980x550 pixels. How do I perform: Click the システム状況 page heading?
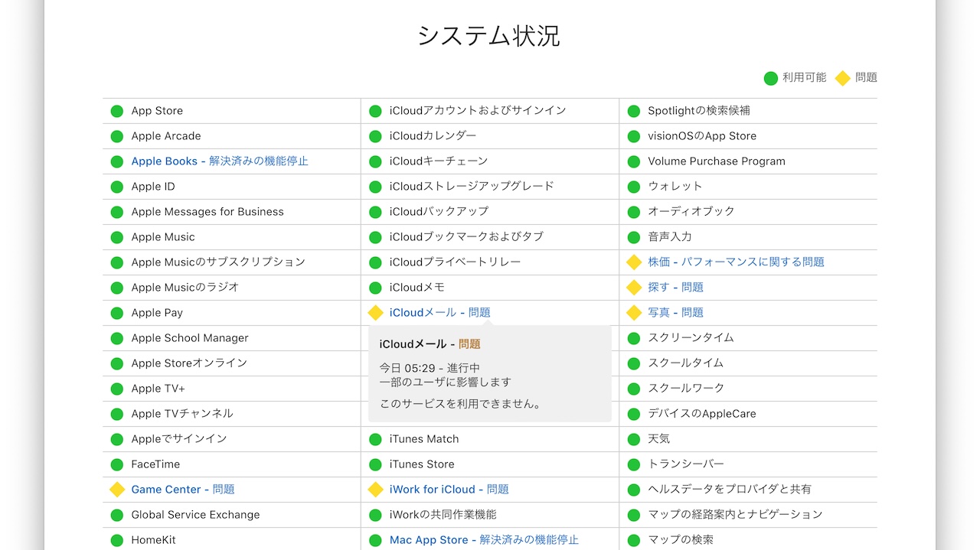click(489, 36)
